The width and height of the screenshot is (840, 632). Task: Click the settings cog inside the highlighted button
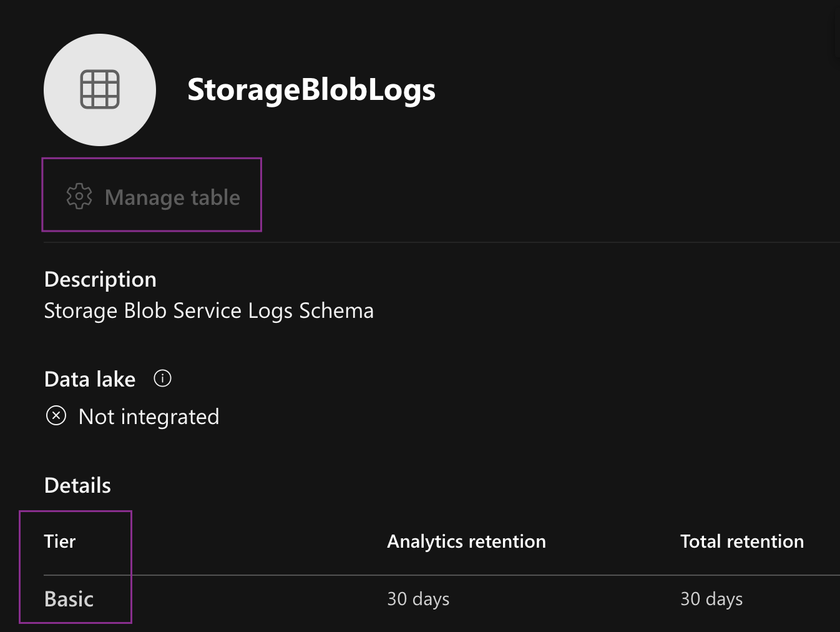[79, 196]
